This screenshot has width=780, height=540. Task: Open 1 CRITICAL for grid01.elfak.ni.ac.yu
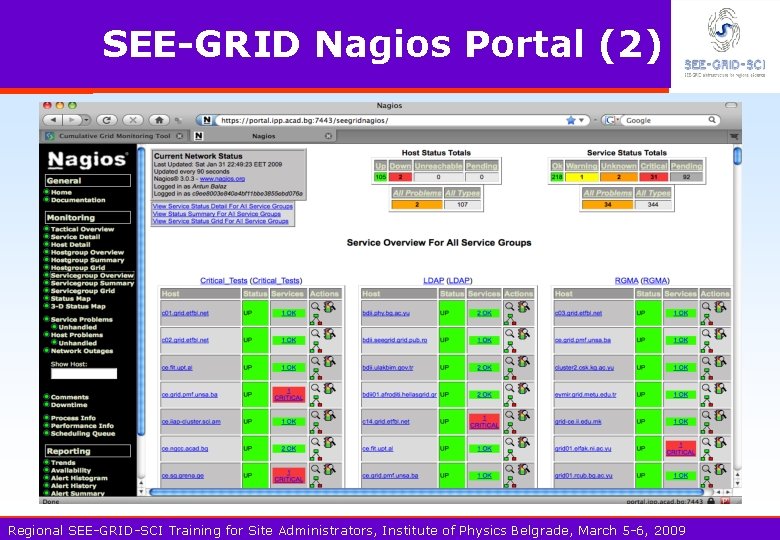click(681, 449)
